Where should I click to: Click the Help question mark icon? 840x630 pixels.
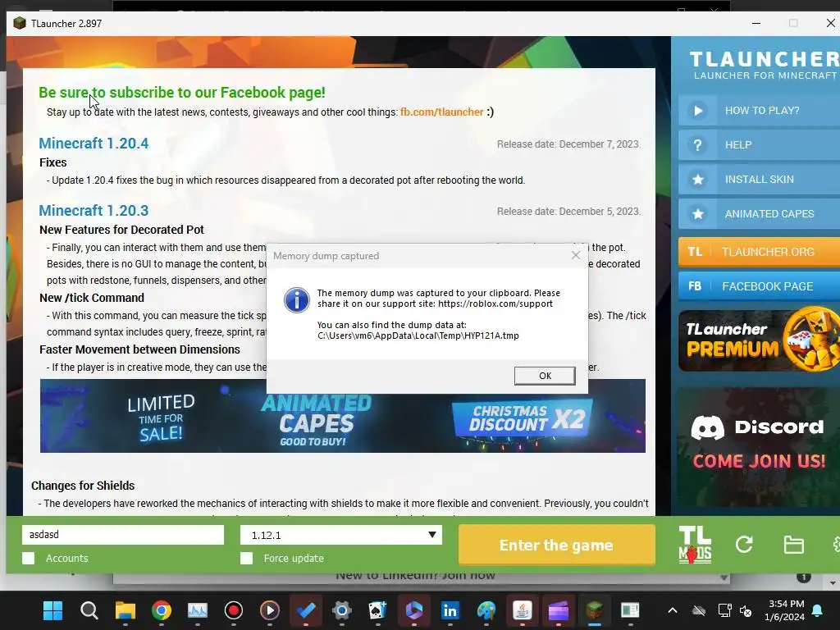tap(697, 145)
